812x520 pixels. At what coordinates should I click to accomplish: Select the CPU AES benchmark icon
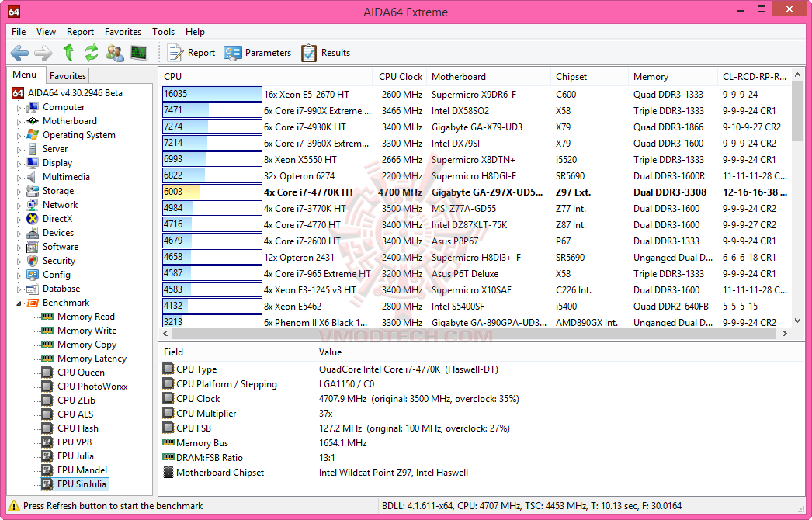tap(47, 414)
